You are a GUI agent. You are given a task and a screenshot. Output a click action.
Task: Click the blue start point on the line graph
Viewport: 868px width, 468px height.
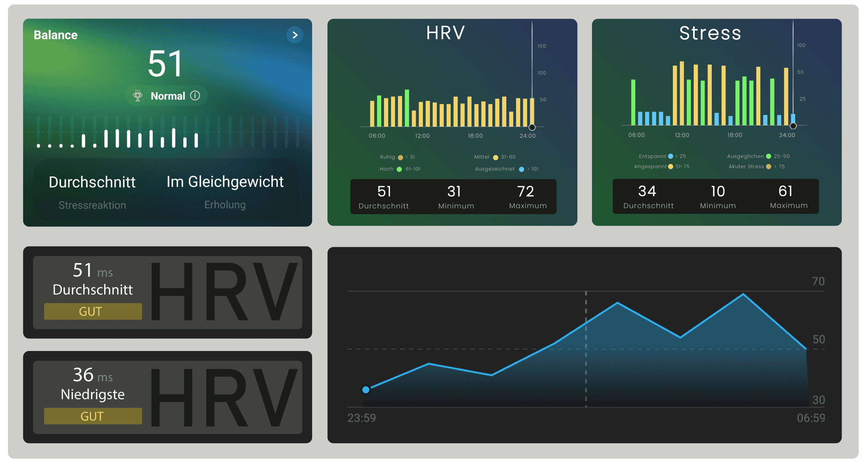pos(366,390)
